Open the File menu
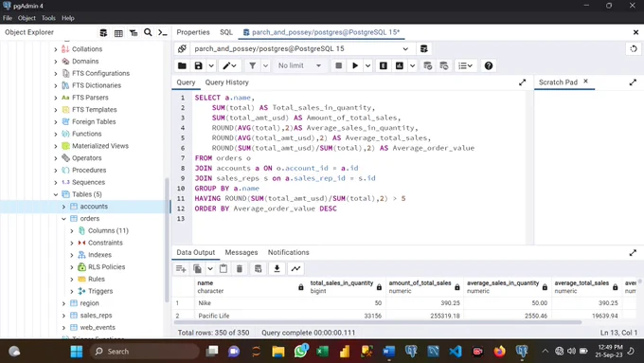The width and height of the screenshot is (644, 363). [x=8, y=18]
